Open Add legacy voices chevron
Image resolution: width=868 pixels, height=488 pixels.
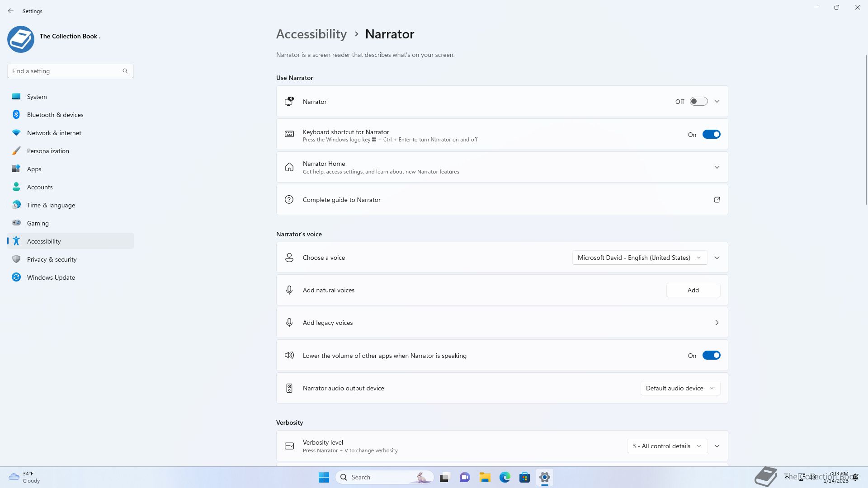point(717,323)
